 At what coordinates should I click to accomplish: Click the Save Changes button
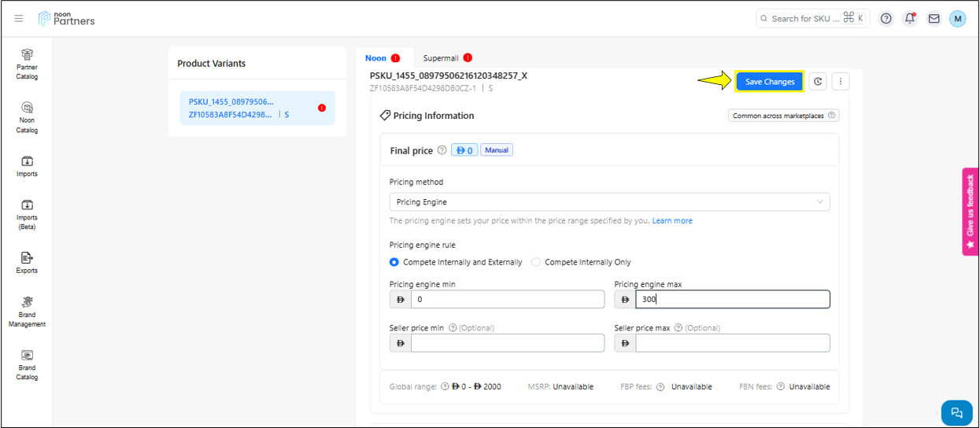point(769,82)
